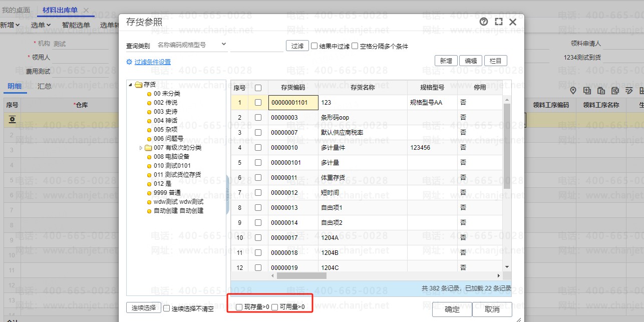Click the gear icon beside 过滤条件设置
Viewport: 644px width, 322px height.
[129, 62]
